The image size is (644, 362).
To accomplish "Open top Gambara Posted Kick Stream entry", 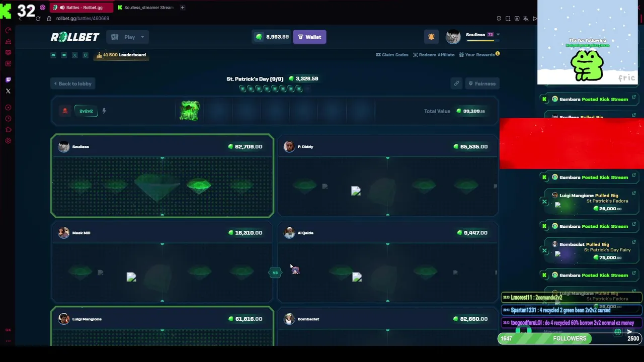I will pos(590,99).
